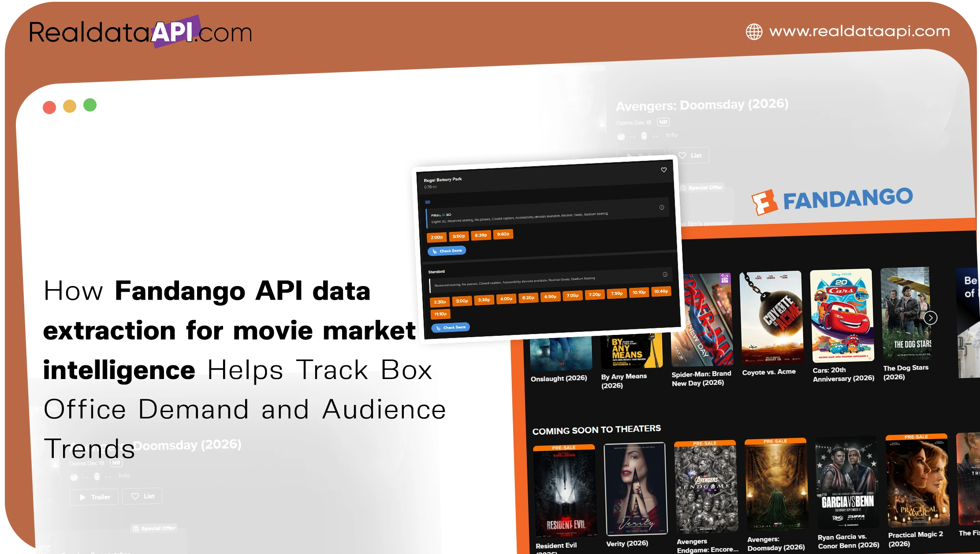Click the Avengers: Doomsday (2026) header title

702,105
